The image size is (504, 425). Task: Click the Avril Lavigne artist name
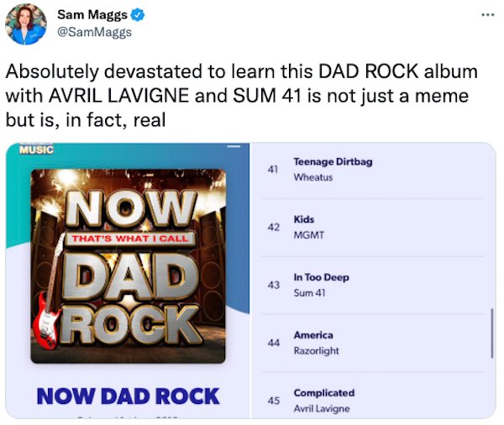pos(322,408)
